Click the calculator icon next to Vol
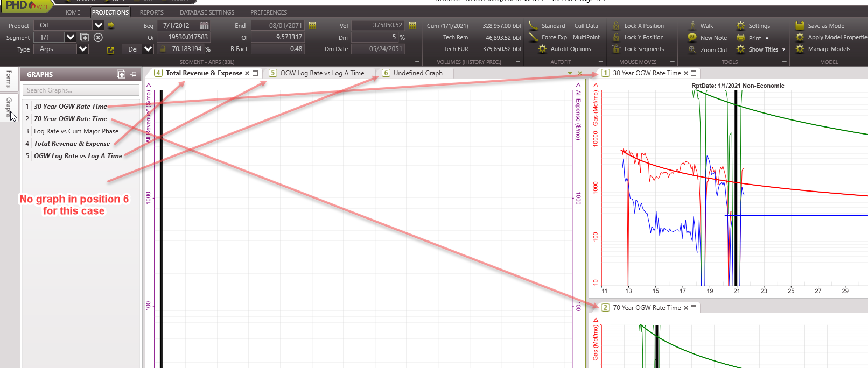 click(x=412, y=25)
